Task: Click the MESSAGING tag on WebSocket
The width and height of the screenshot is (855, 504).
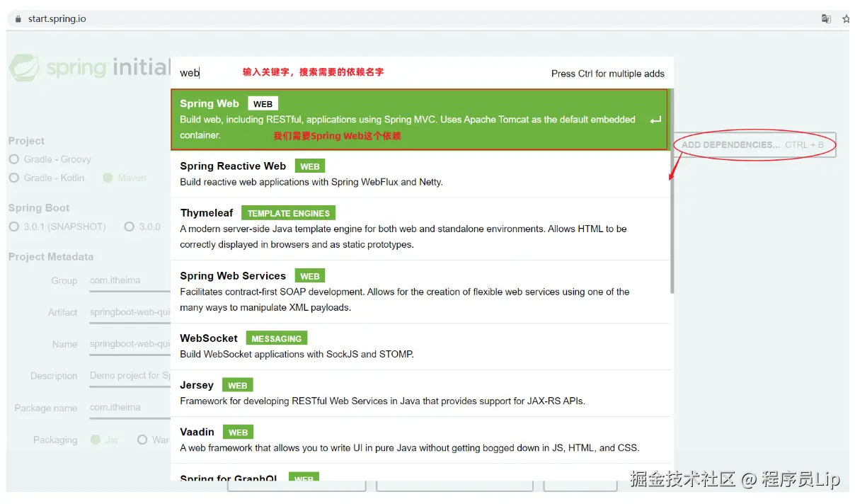Action: (277, 338)
